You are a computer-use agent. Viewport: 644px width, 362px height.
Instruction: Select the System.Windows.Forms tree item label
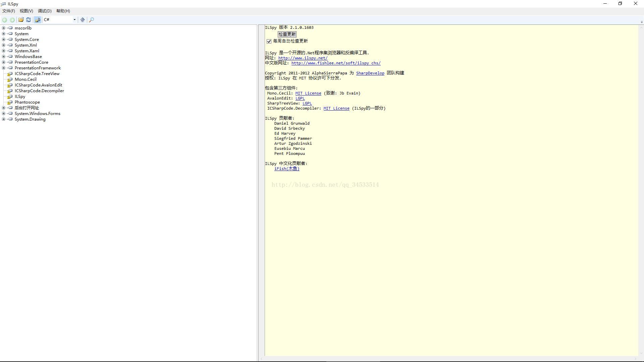(38, 114)
